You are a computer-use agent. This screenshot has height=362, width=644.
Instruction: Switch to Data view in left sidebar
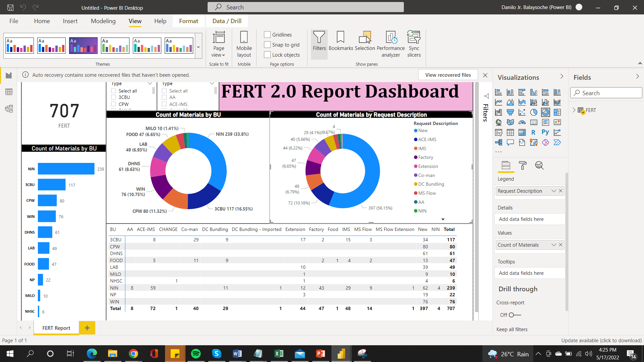click(9, 92)
